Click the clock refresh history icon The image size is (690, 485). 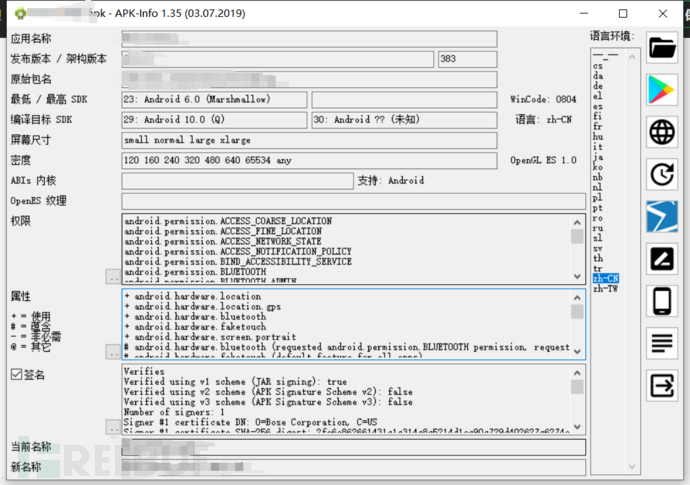[662, 174]
